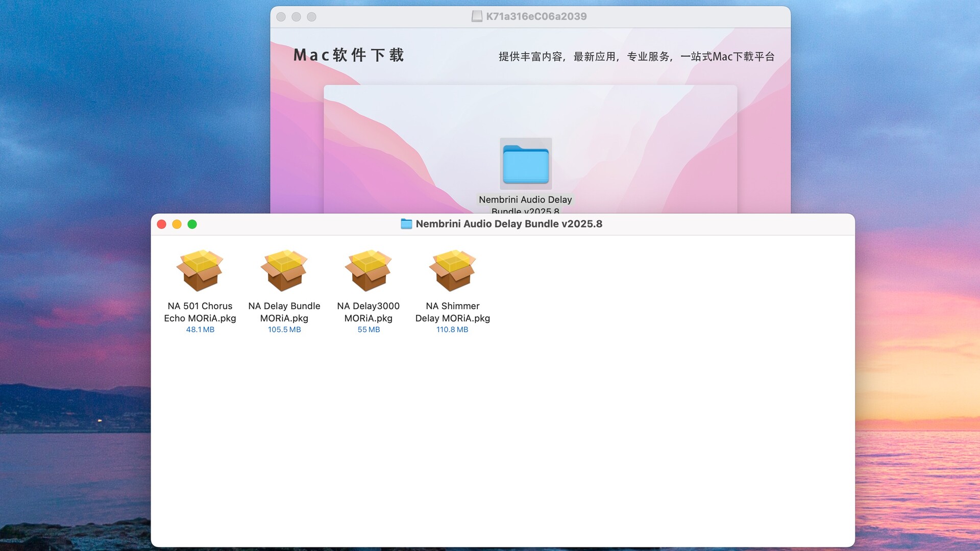
Task: Select the NA 501 Chorus Echo package icon
Action: pyautogui.click(x=200, y=270)
